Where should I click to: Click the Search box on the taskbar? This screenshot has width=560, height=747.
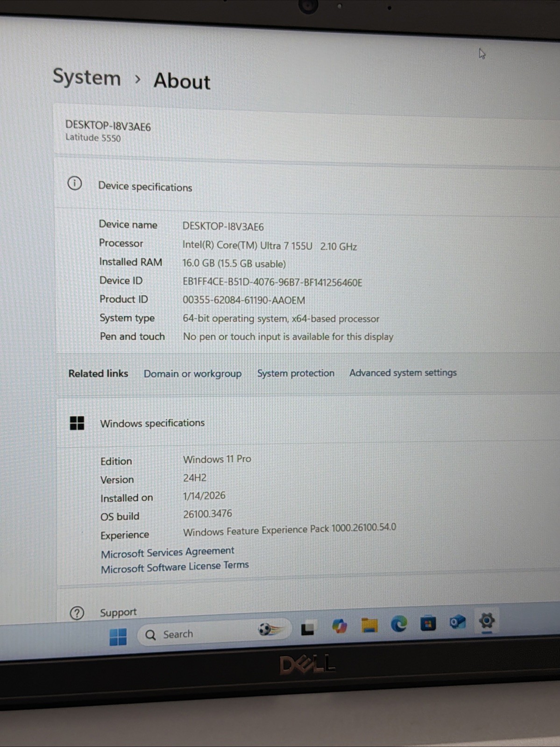[x=214, y=633]
